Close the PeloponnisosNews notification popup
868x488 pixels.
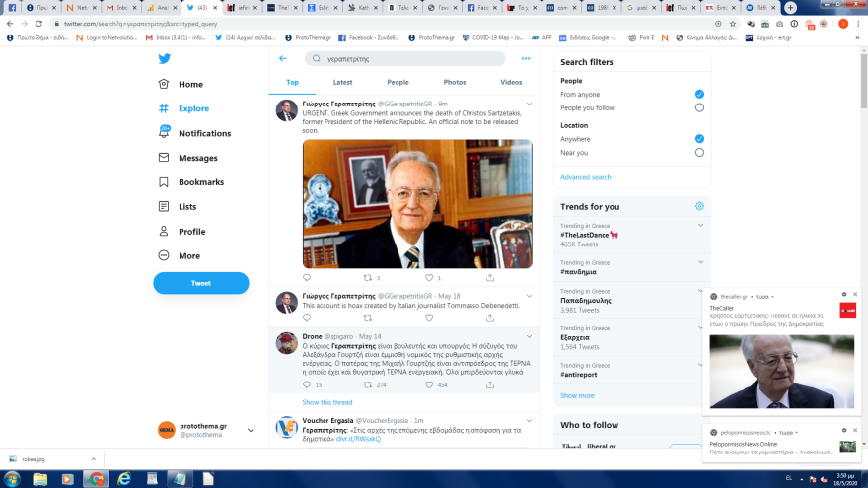coord(855,430)
